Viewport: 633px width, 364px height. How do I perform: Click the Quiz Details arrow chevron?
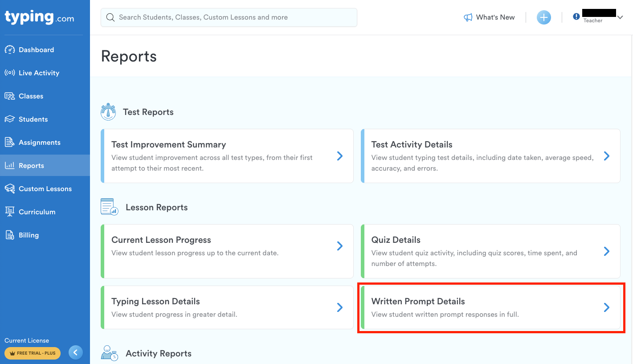pos(606,251)
